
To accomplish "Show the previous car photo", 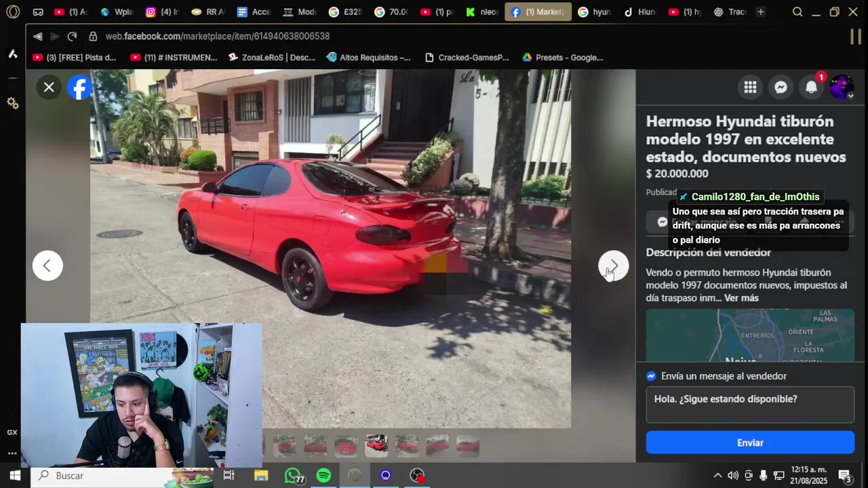I will click(47, 266).
